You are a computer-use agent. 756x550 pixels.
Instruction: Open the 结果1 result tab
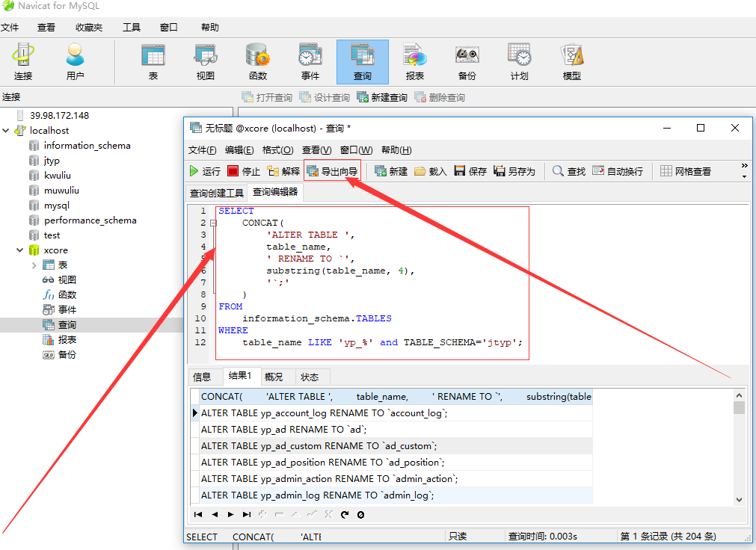(240, 375)
